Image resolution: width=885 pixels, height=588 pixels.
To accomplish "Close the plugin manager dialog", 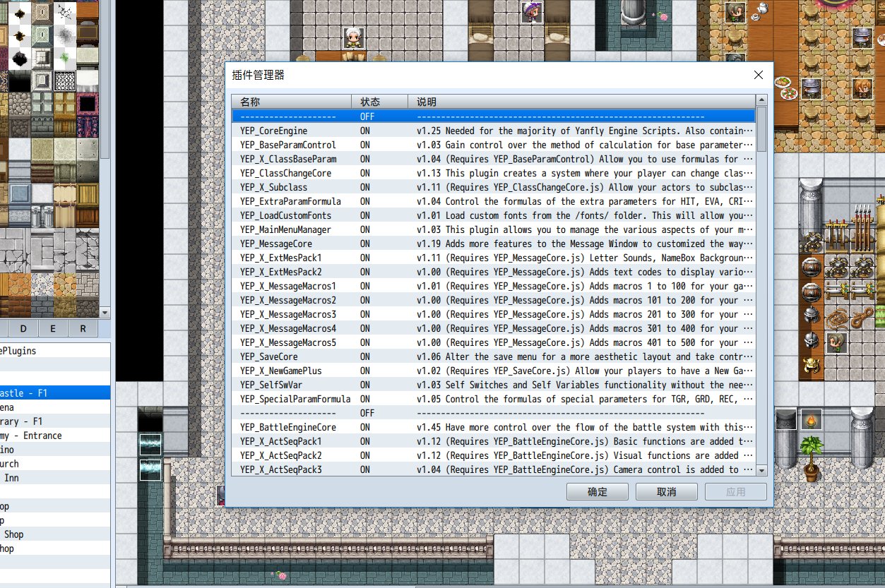I will click(x=759, y=75).
